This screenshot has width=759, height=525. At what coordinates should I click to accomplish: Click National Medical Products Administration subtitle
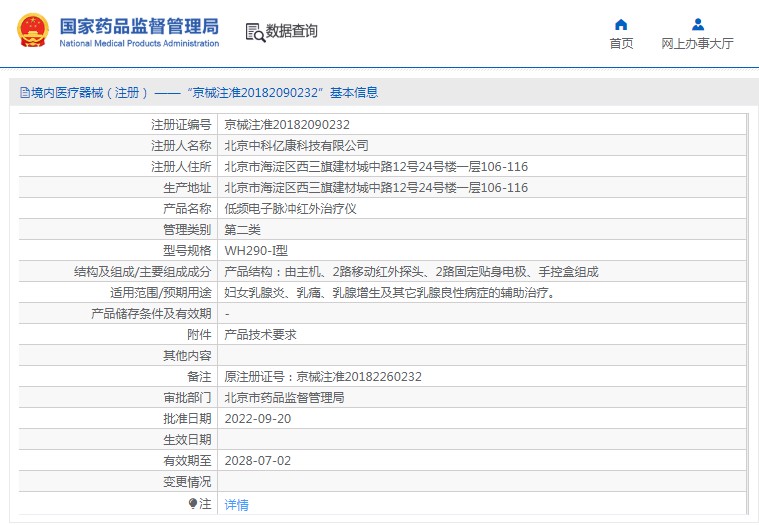pyautogui.click(x=139, y=44)
